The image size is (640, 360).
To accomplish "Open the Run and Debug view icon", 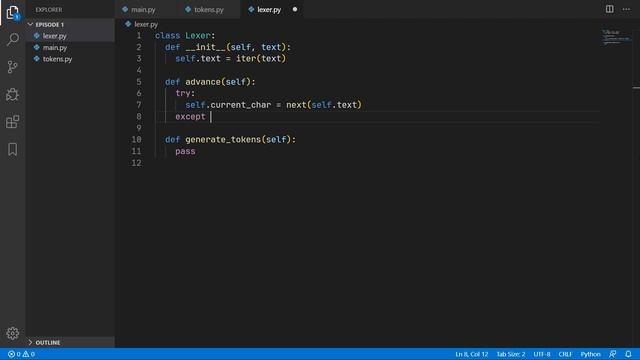I will (13, 94).
